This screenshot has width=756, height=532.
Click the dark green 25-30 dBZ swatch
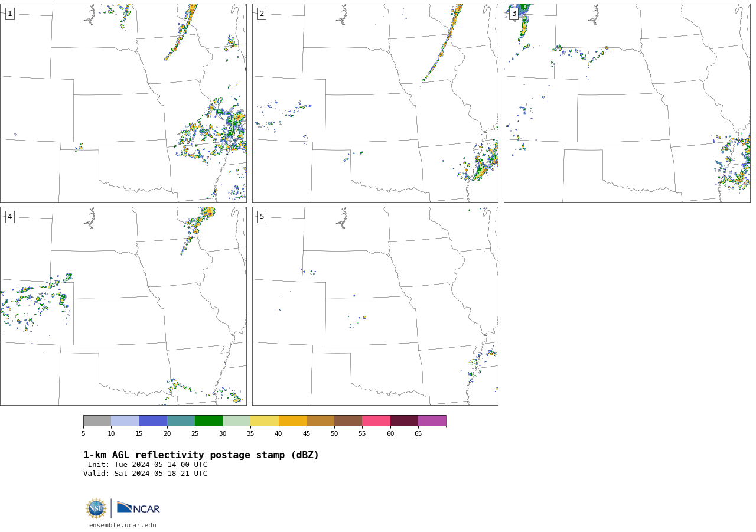208,420
